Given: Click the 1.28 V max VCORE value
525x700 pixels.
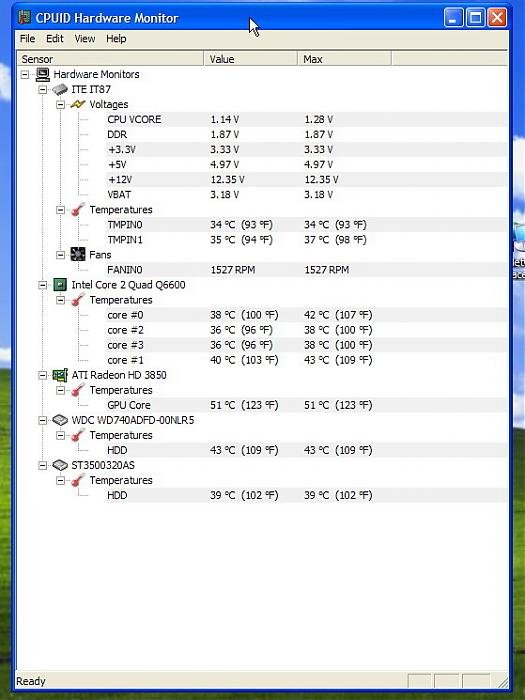Looking at the screenshot, I should coord(318,119).
